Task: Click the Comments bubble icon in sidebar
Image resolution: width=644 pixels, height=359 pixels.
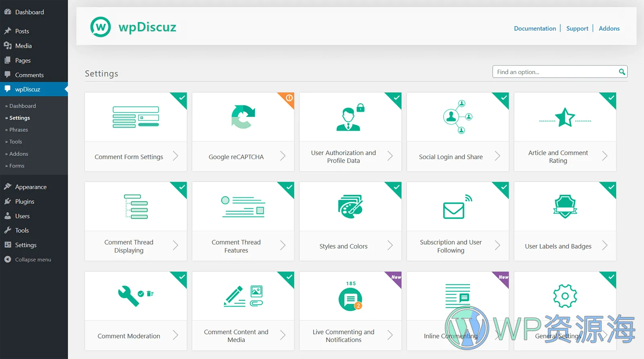Action: pos(8,75)
